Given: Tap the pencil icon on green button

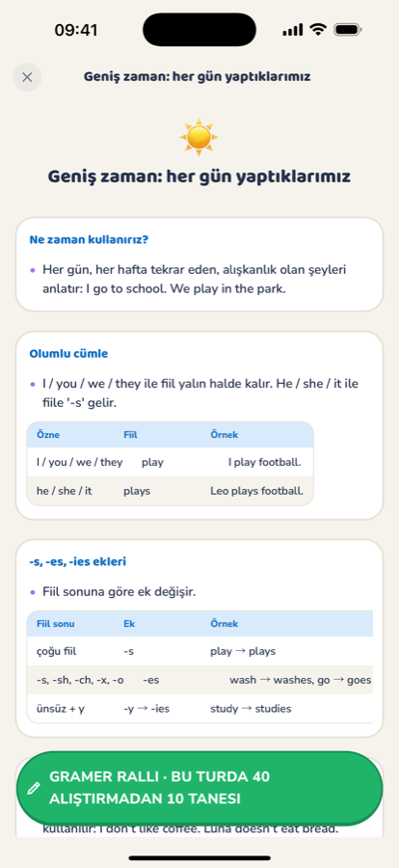Looking at the screenshot, I should pyautogui.click(x=34, y=788).
